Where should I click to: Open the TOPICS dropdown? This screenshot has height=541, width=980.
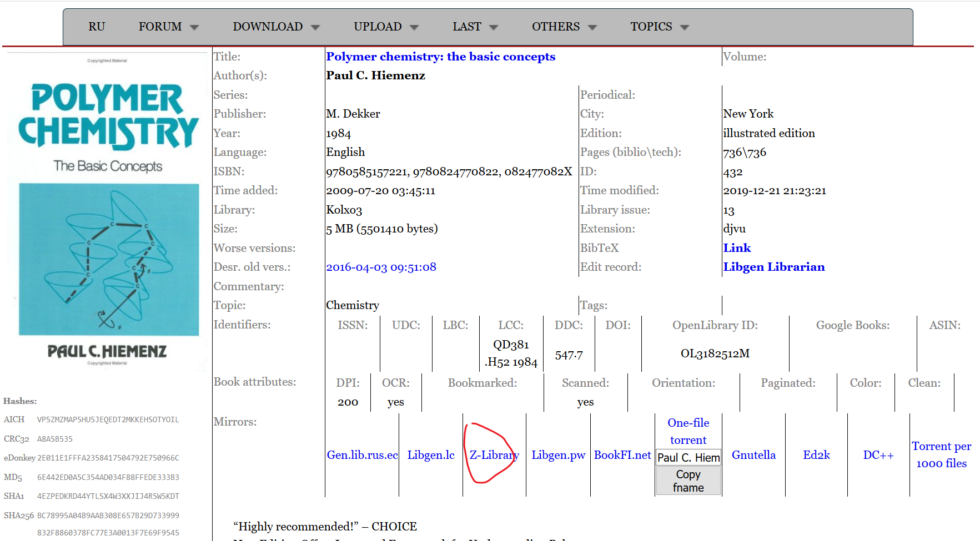[x=685, y=27]
